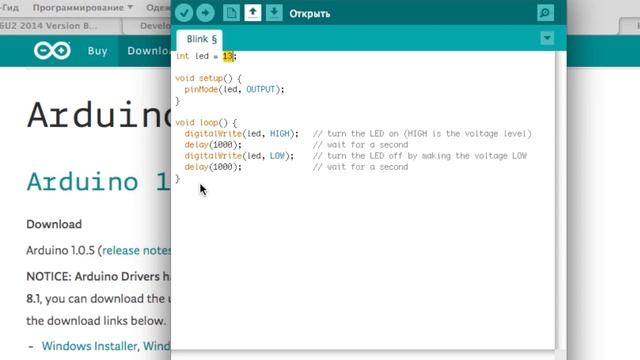Click the 'Arduino 1' heading on webpage
The height and width of the screenshot is (360, 640).
point(98,182)
